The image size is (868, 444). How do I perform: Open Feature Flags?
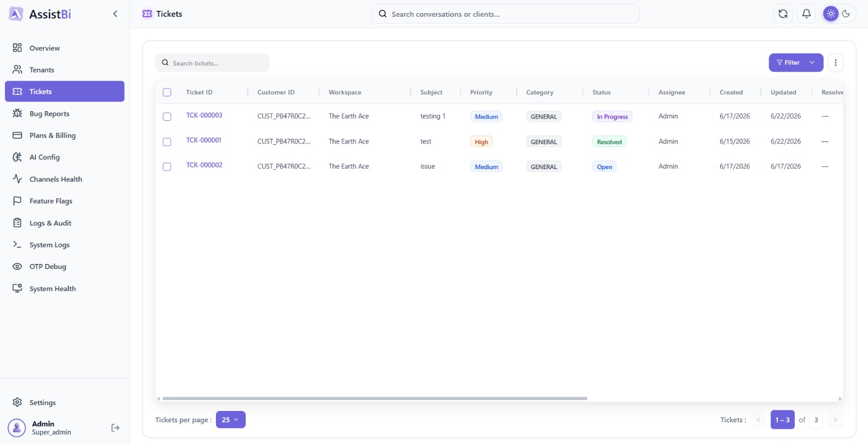65,201
